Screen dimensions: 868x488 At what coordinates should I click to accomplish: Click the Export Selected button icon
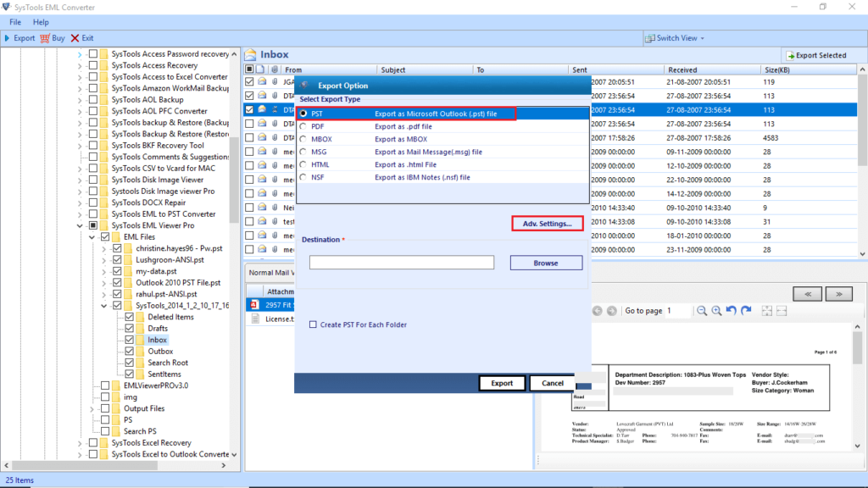tap(792, 54)
